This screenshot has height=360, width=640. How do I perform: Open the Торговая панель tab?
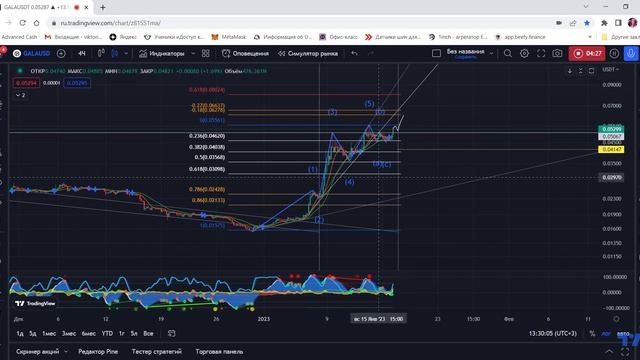[219, 351]
